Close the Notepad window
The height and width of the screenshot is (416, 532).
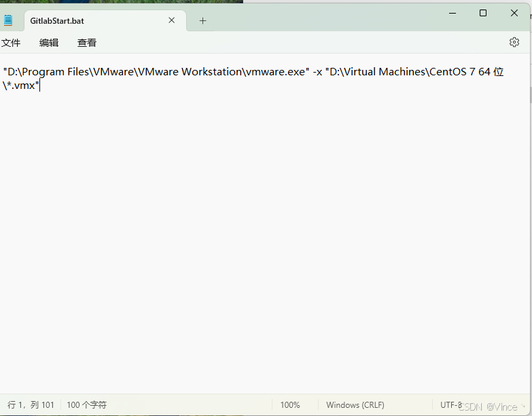[514, 13]
